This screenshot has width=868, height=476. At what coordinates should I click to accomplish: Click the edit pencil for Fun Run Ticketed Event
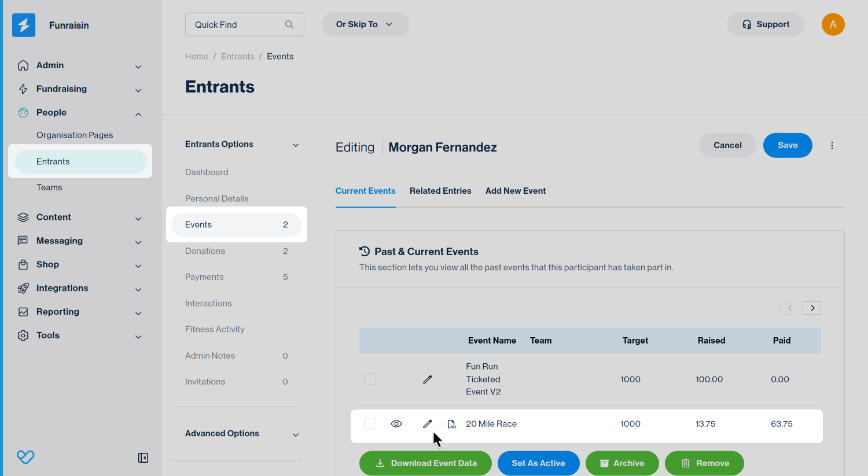coord(427,379)
